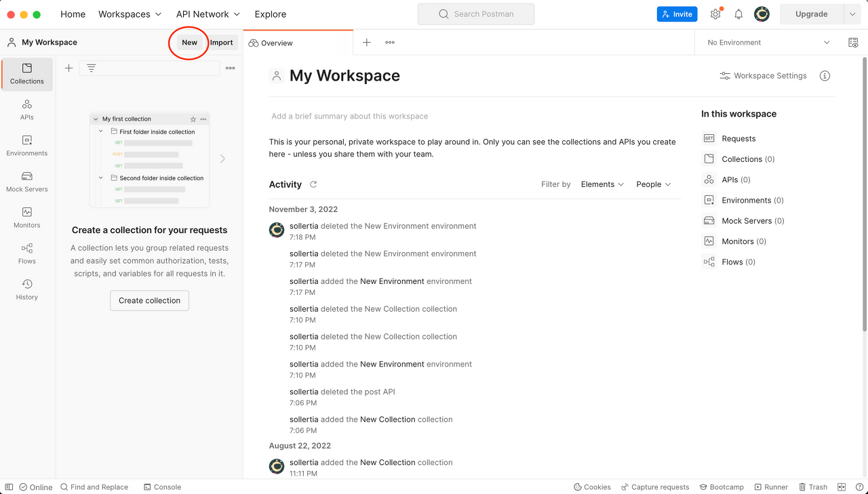Viewport: 868px width, 494px height.
Task: Click the Search Postman field
Action: (x=476, y=14)
